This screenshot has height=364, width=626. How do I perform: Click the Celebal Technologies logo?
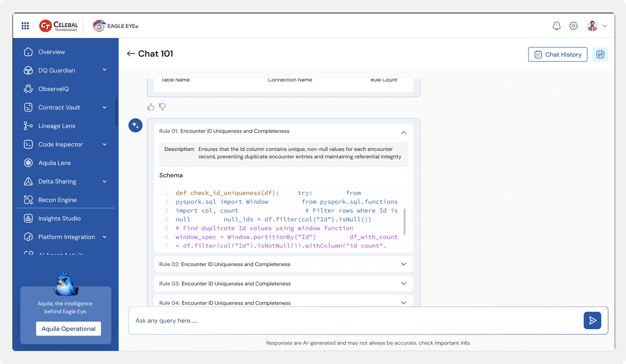(x=58, y=26)
